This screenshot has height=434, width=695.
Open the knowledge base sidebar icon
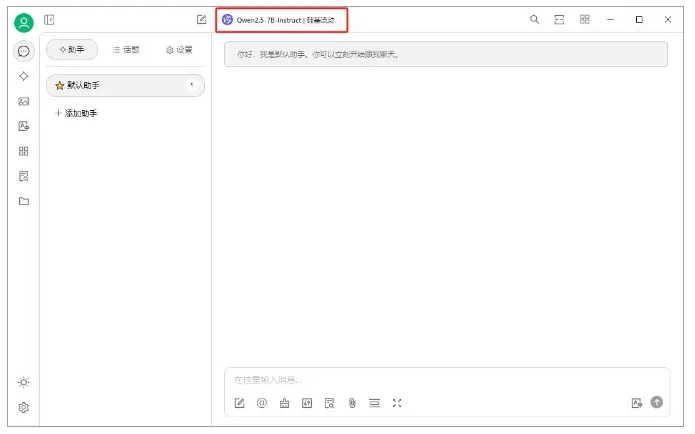[24, 176]
